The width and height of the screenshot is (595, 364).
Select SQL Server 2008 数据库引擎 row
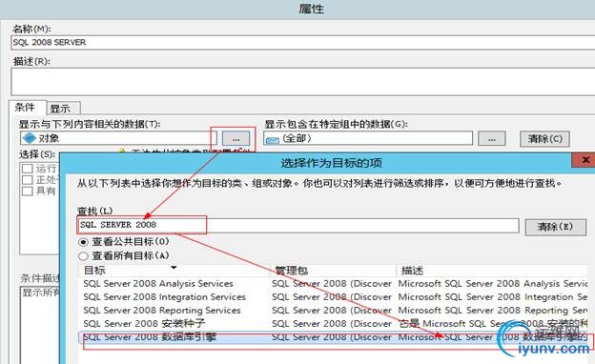[334, 337]
